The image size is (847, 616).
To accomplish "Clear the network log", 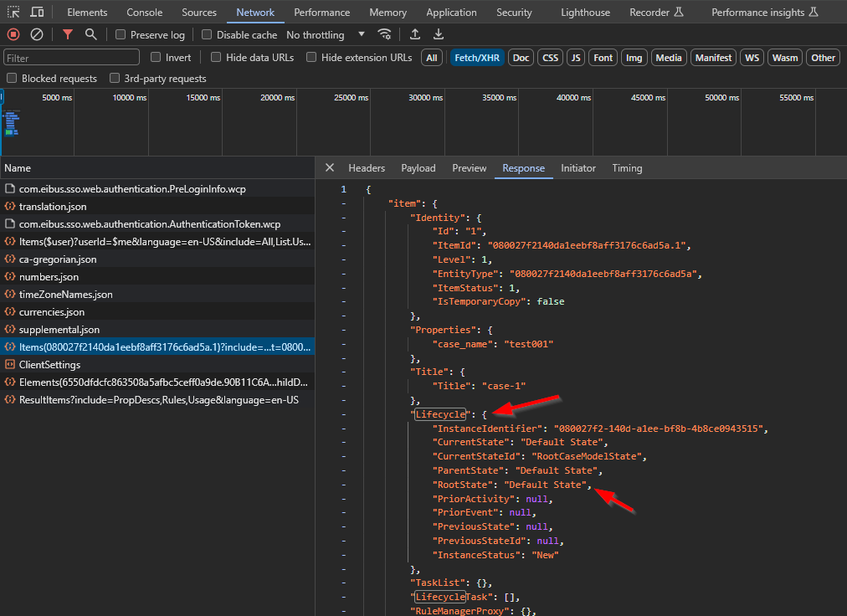I will (x=37, y=34).
